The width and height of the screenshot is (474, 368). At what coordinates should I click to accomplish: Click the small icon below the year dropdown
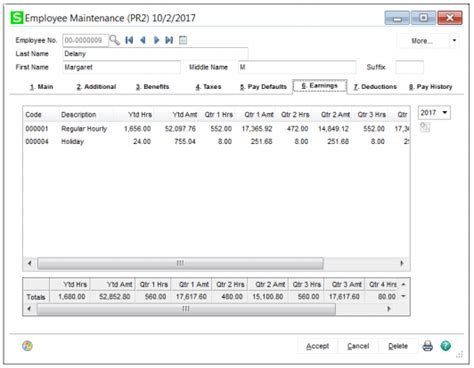[x=425, y=127]
